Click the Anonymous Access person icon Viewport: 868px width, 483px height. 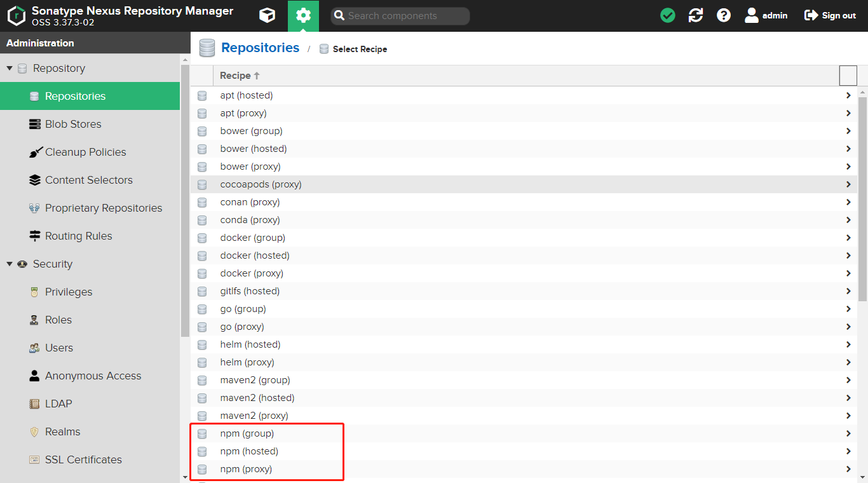(x=35, y=376)
